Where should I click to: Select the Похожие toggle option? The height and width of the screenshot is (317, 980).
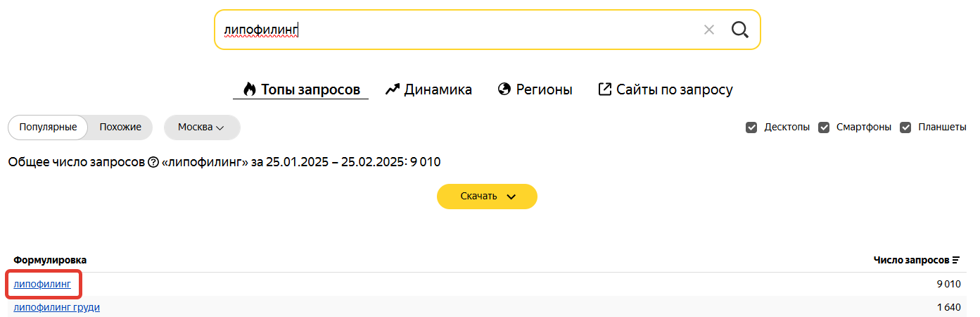tap(120, 128)
